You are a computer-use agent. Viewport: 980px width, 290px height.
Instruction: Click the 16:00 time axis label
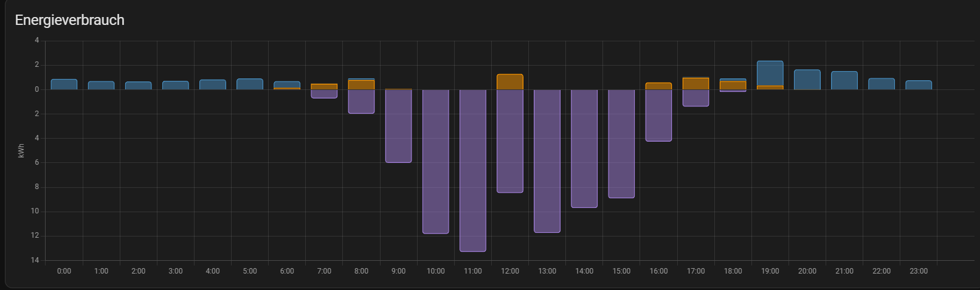pos(658,271)
